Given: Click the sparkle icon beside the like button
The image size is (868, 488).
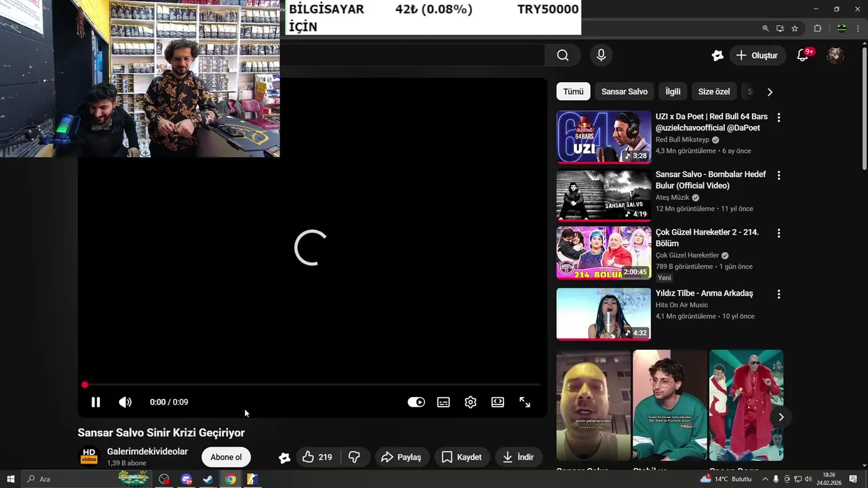Looking at the screenshot, I should click(284, 457).
